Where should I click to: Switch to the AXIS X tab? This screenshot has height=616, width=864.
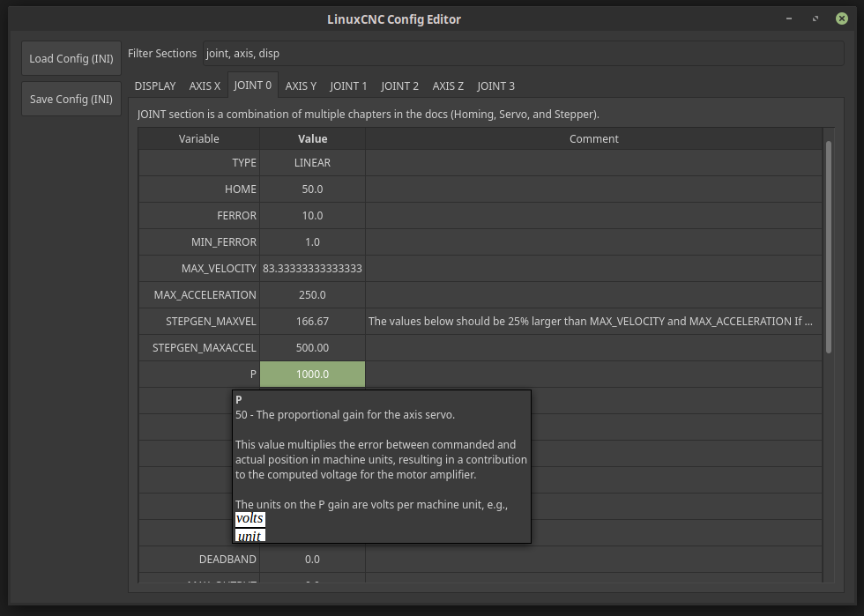point(205,86)
